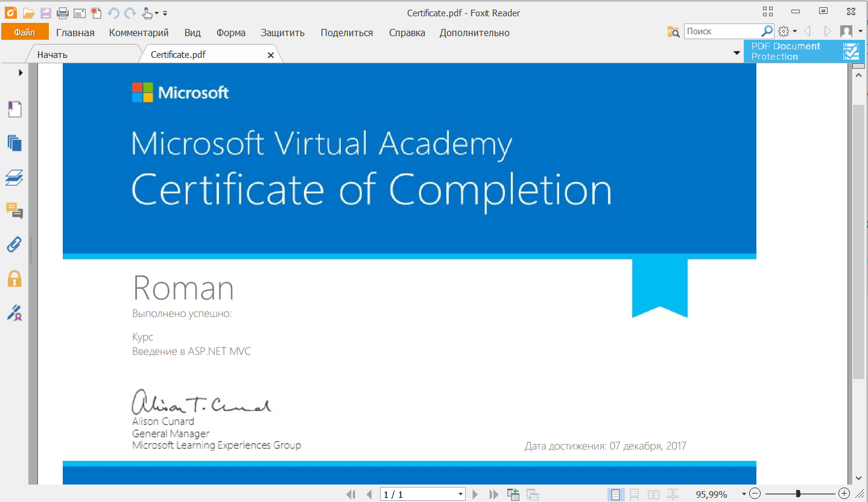
Task: Save the document with the floppy icon
Action: [46, 13]
